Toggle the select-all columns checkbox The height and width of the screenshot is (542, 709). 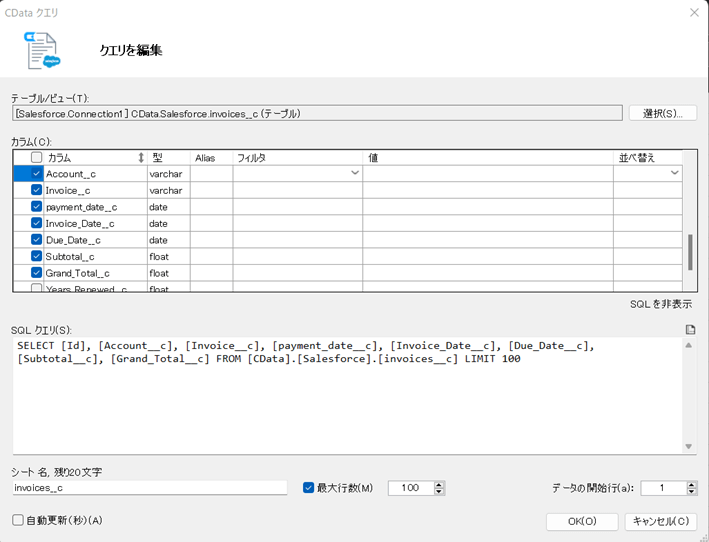(37, 157)
